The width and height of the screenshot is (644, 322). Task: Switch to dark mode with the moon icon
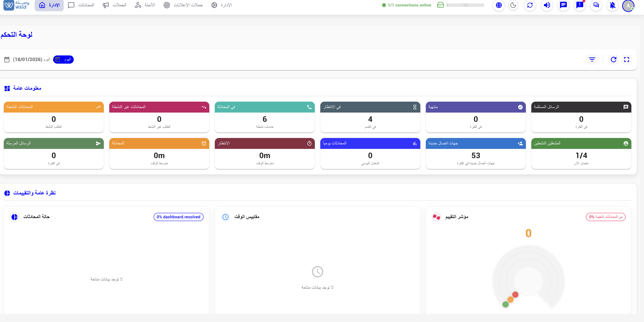(x=513, y=5)
